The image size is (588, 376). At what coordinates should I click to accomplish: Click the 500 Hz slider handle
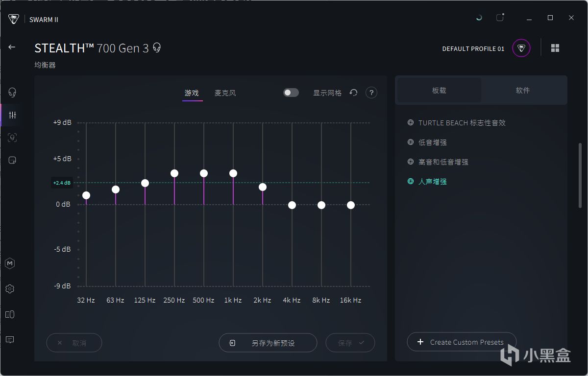point(204,173)
